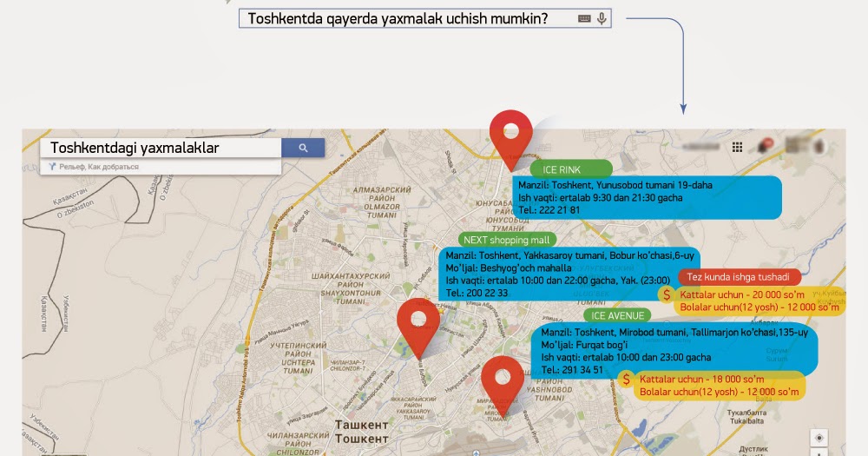Select the red pin near Beshyog'och lake
The width and height of the screenshot is (868, 456).
point(418,328)
